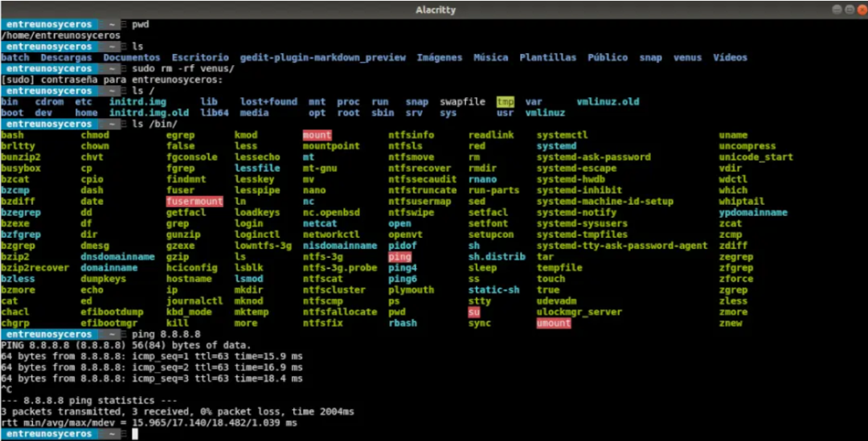The height and width of the screenshot is (441, 868).
Task: Maximize the Alacritty window
Action: click(849, 10)
